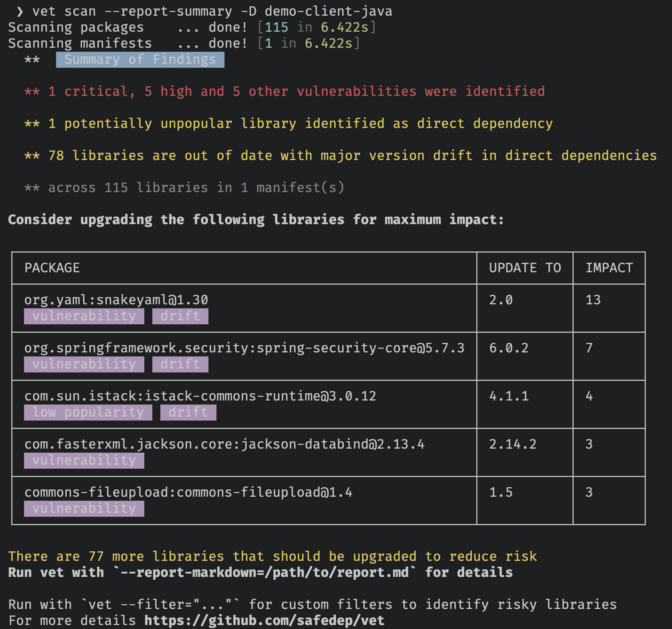The width and height of the screenshot is (672, 629).
Task: Click the vet --filter command hint
Action: [x=160, y=605]
